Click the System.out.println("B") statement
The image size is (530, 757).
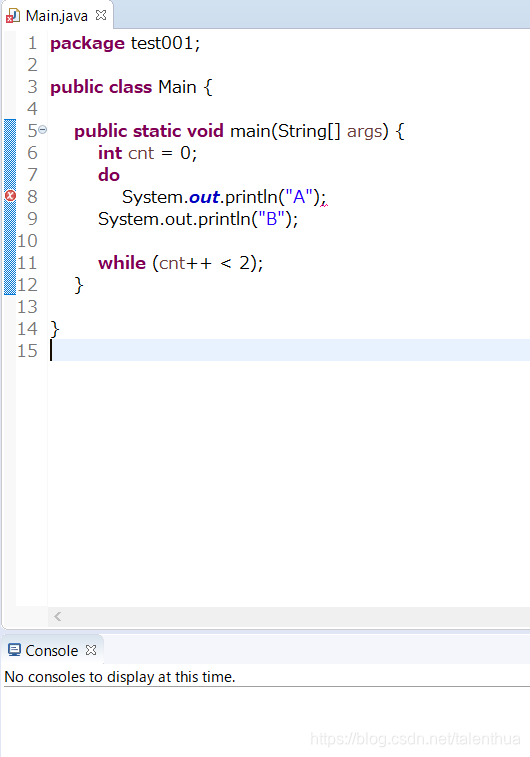tap(198, 219)
